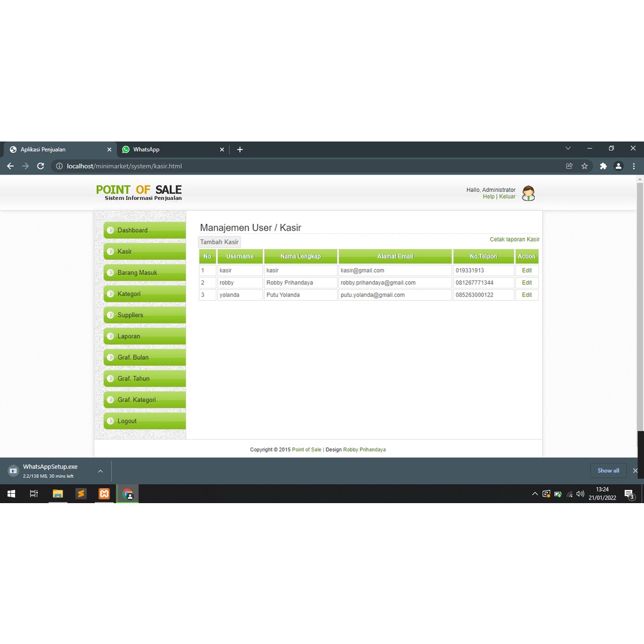The height and width of the screenshot is (644, 644).
Task: Open a new browser tab
Action: [240, 150]
